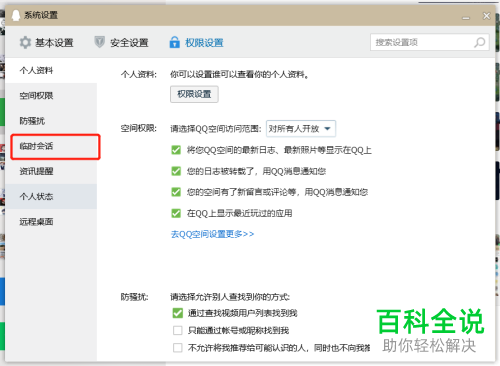Uncheck 在QQ上显示最近玩过的应用

click(x=176, y=213)
